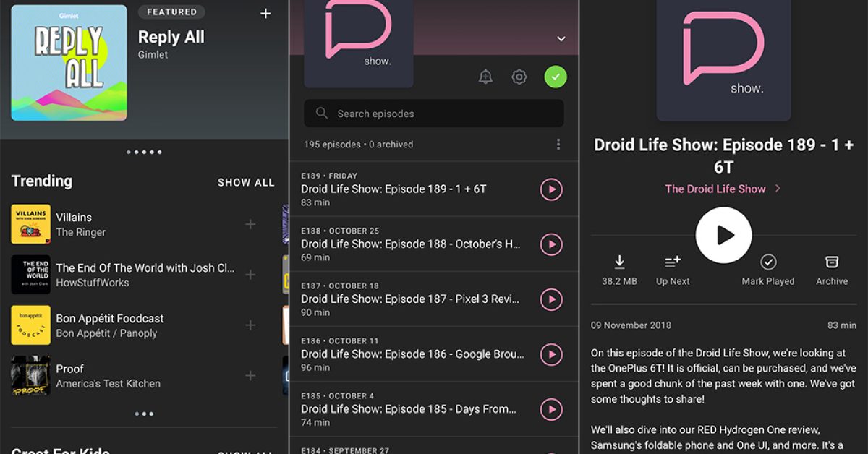Open Bon Appétit Foodcast list entry
The image size is (868, 454).
click(x=110, y=325)
